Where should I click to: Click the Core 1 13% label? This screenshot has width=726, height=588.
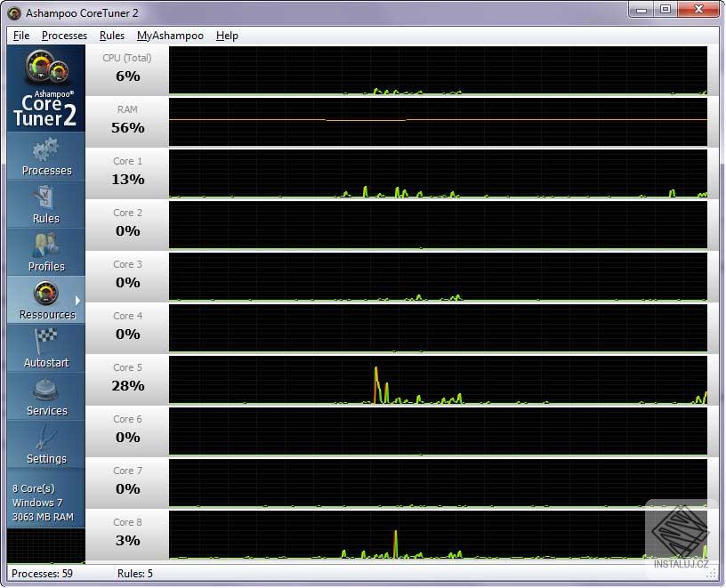tap(127, 172)
